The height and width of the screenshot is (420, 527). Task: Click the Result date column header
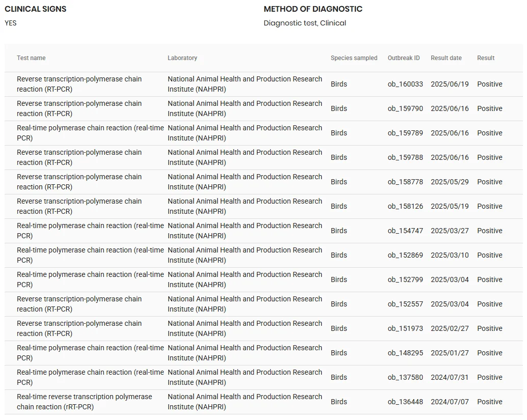[446, 58]
